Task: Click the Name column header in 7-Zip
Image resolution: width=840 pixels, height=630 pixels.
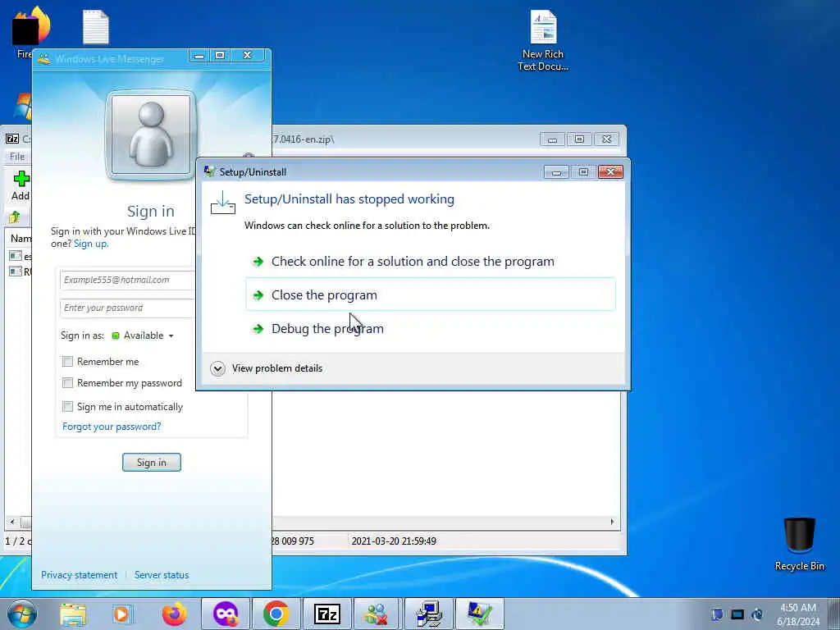Action: pos(21,239)
